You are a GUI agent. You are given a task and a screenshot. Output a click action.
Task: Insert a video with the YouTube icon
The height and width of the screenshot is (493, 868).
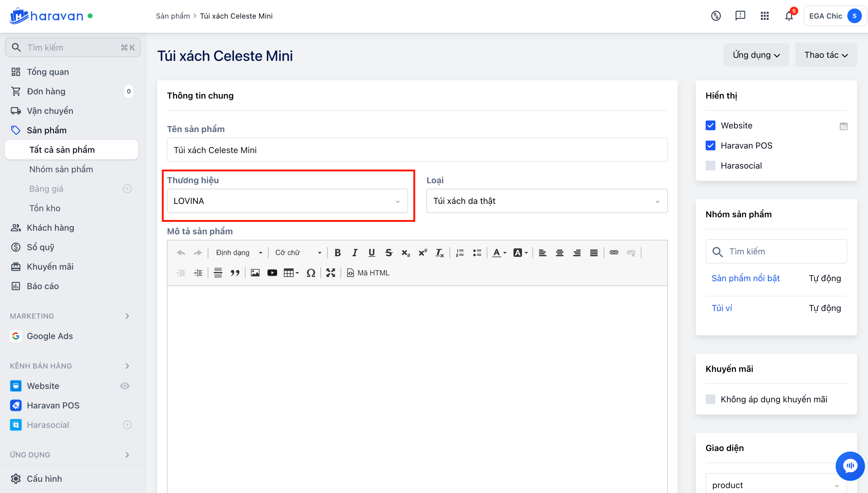coord(272,273)
